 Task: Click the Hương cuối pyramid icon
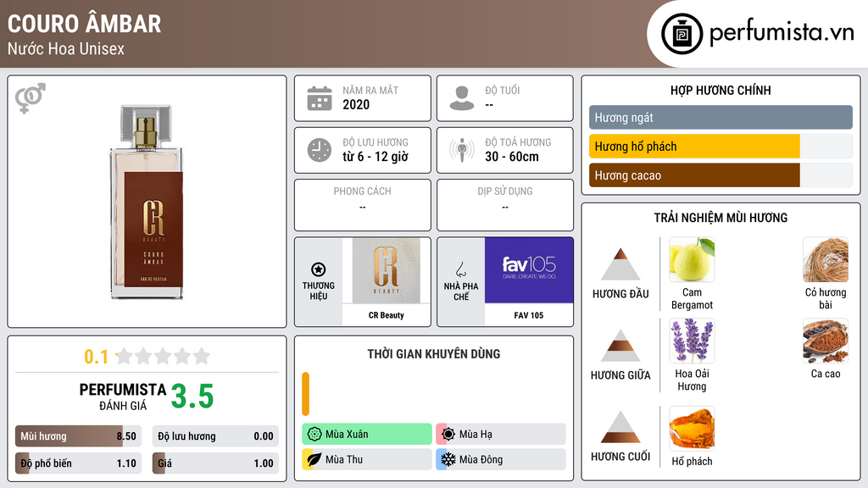pos(620,427)
